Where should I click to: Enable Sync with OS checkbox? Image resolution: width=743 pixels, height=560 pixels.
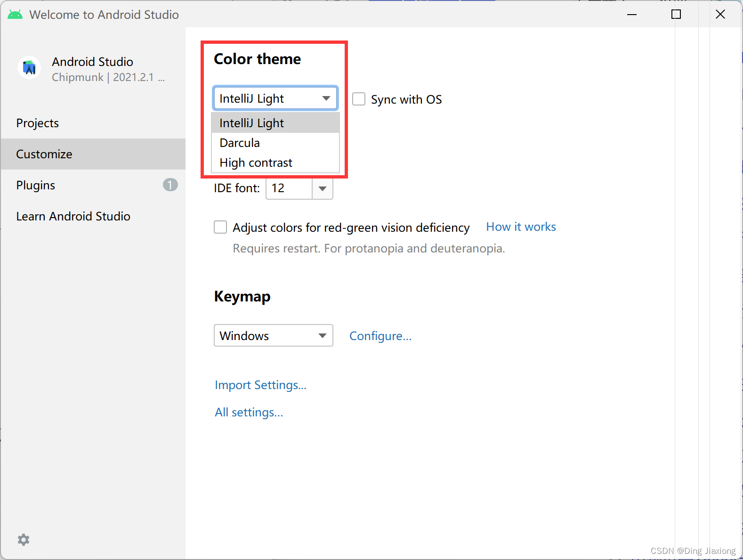(359, 99)
